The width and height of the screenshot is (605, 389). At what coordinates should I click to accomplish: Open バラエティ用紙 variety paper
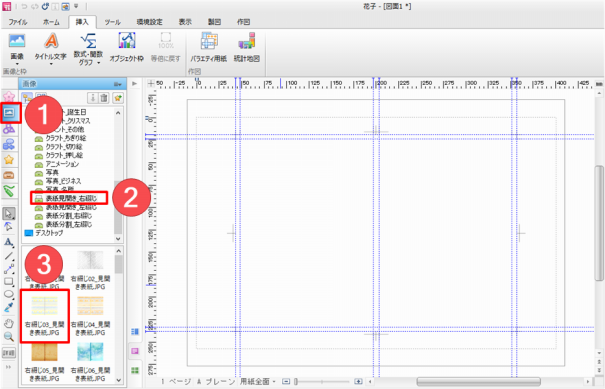(208, 48)
